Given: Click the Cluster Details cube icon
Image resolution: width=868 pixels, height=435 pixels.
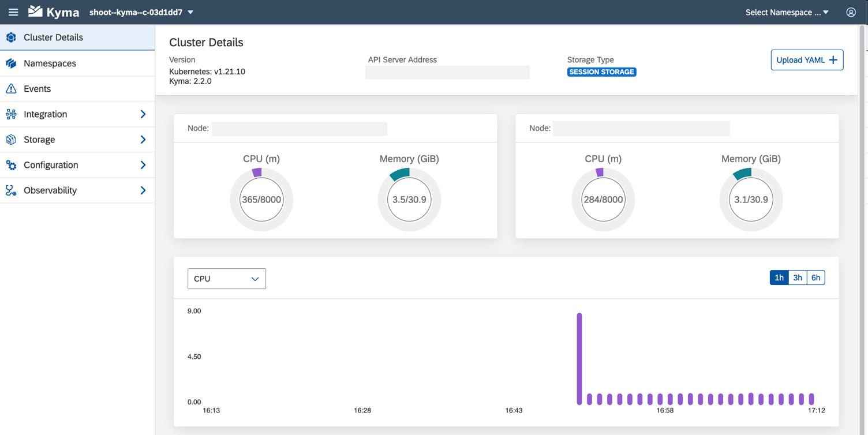Looking at the screenshot, I should click(11, 37).
